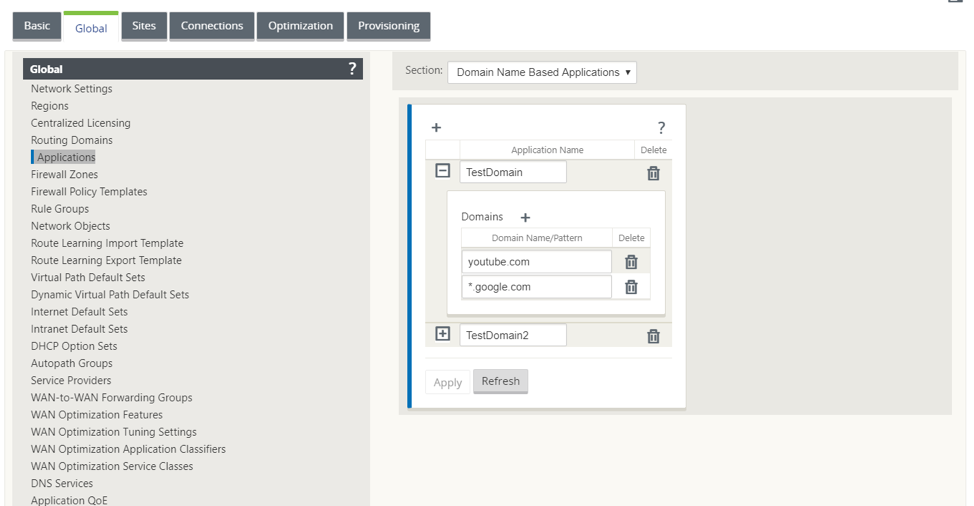Delete the youtube.com domain entry

coord(631,262)
